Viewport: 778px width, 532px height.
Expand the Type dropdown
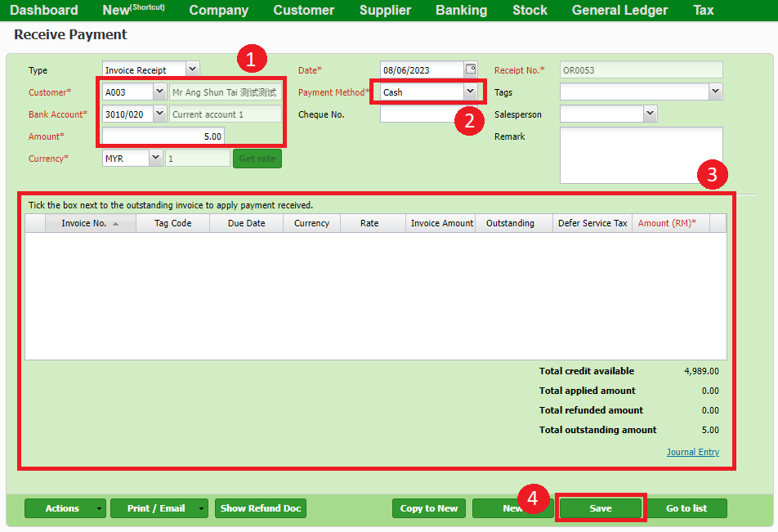(192, 70)
